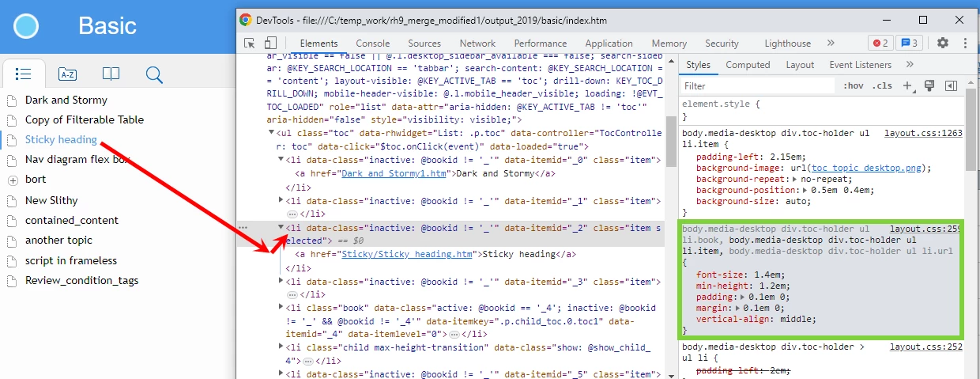The height and width of the screenshot is (379, 980).
Task: Expand the li data-itemid="_3" node
Action: pos(281,281)
